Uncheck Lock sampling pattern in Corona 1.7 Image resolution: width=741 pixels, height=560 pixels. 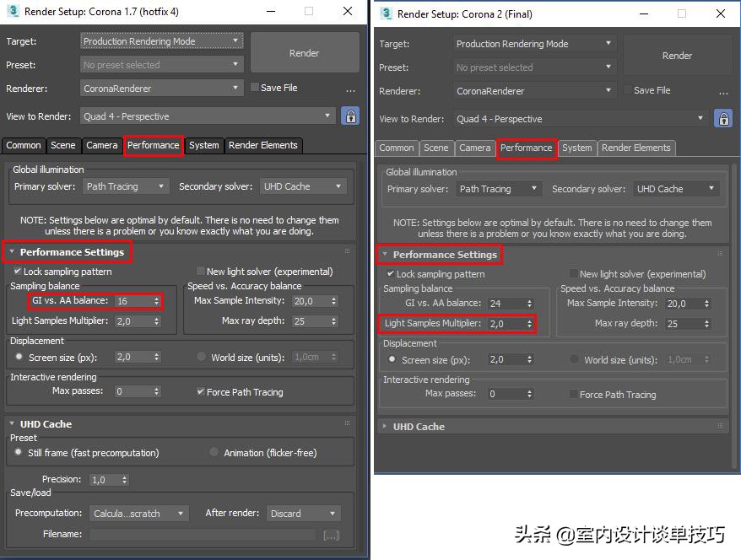click(x=18, y=271)
